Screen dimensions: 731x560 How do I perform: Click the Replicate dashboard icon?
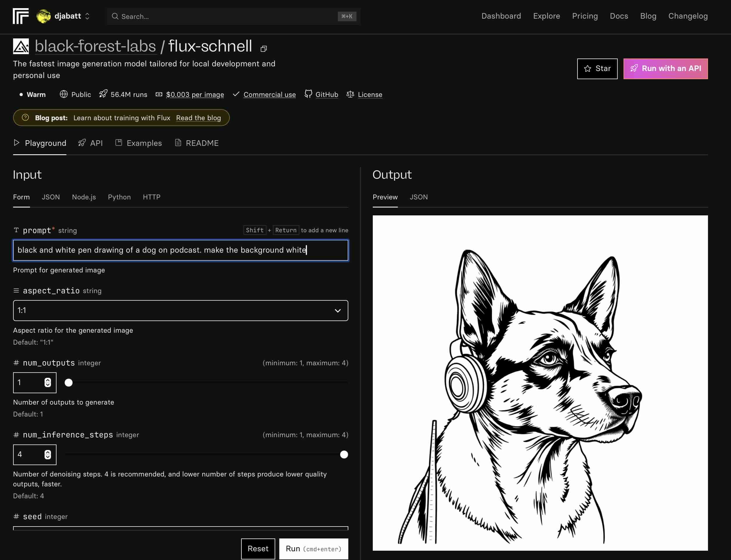point(21,16)
